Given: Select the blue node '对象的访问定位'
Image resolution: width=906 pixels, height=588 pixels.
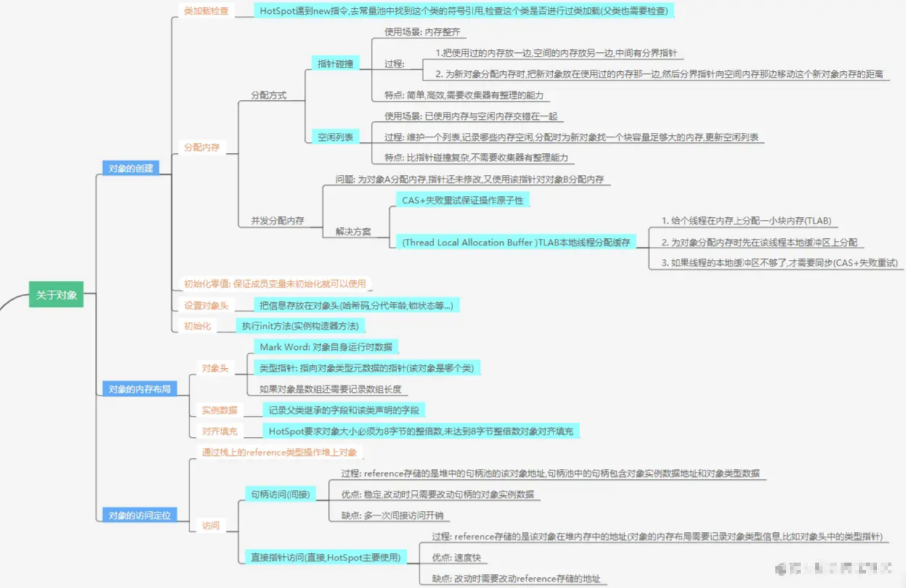Looking at the screenshot, I should [139, 515].
